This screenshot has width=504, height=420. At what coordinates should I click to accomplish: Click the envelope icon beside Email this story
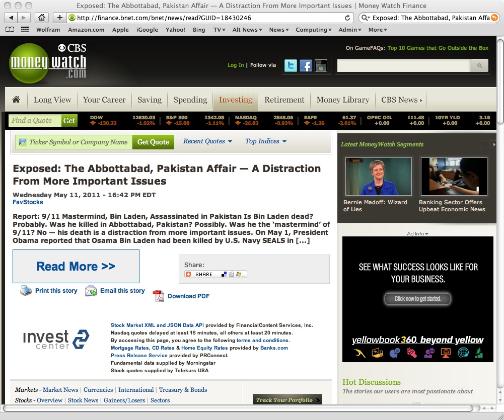91,291
